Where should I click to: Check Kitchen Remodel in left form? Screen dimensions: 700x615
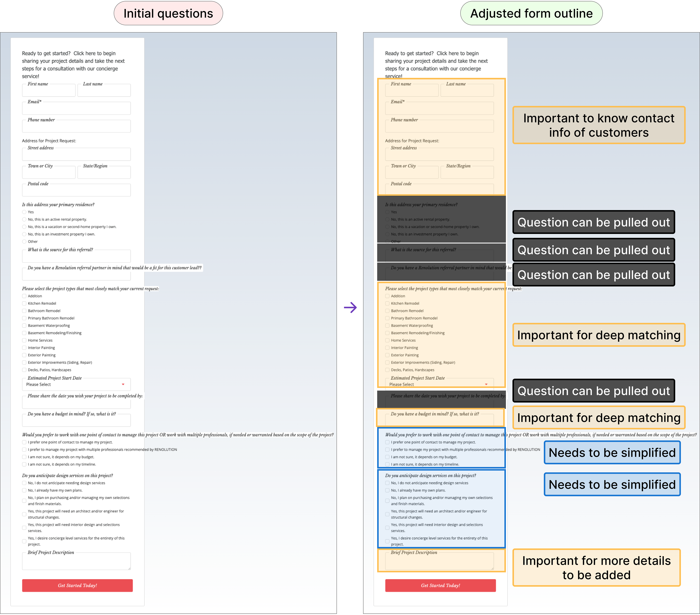24,303
